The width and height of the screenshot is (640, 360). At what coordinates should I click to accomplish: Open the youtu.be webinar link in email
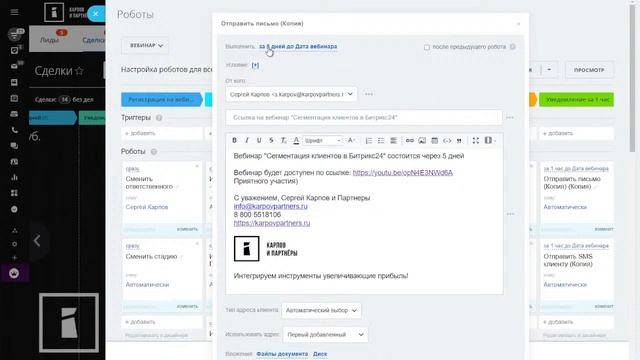(402, 173)
